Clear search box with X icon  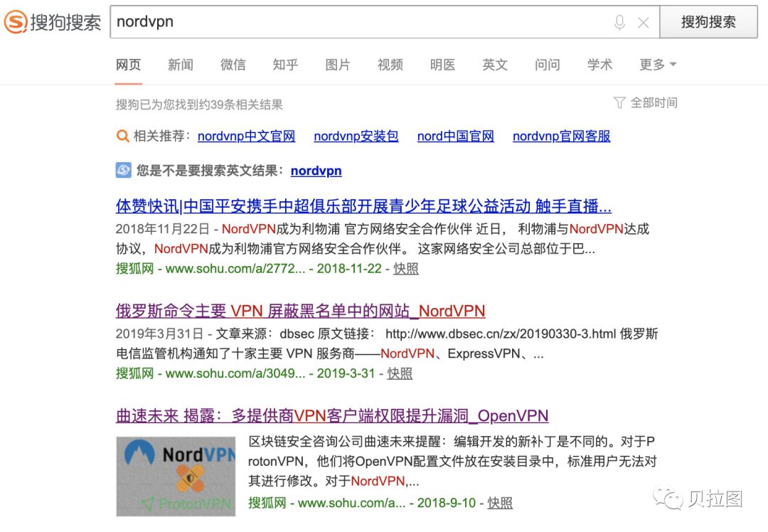click(x=643, y=23)
